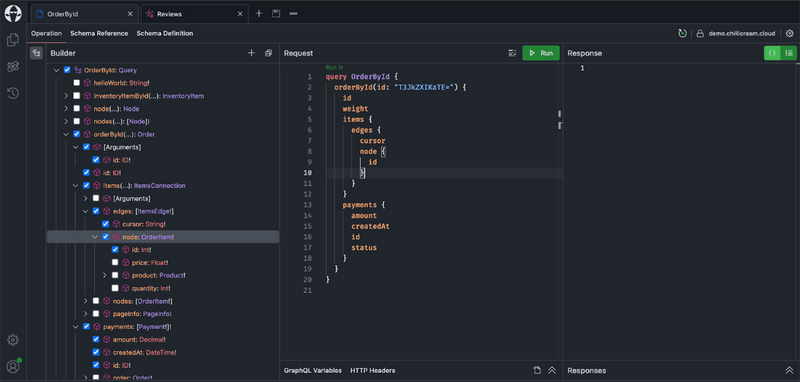Check the helloWorld: String! checkbox

(77, 83)
